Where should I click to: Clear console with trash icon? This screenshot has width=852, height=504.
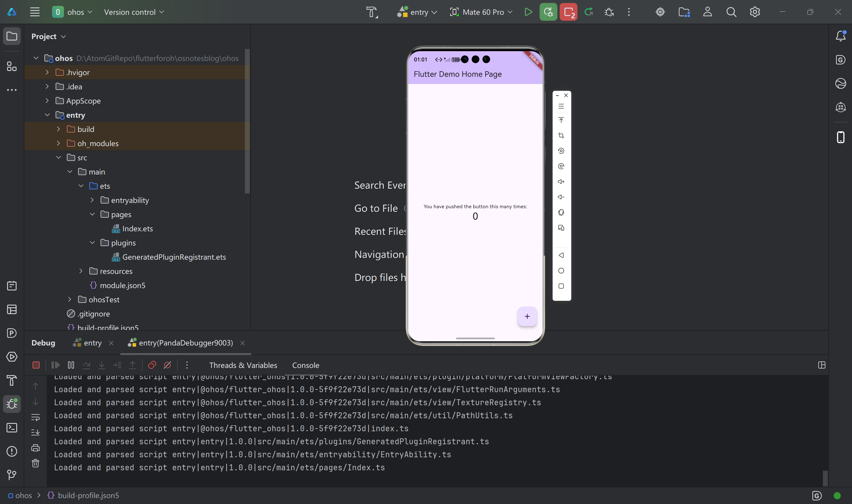(35, 463)
